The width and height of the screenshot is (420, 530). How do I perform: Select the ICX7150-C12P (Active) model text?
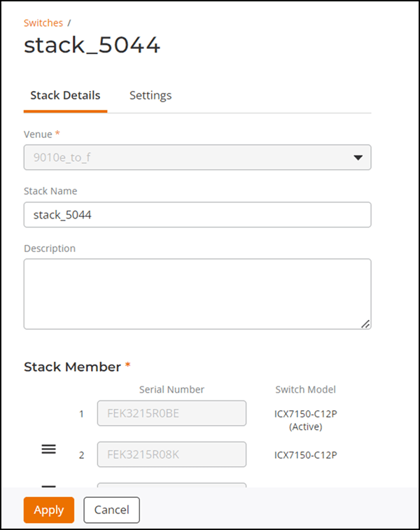(x=305, y=420)
